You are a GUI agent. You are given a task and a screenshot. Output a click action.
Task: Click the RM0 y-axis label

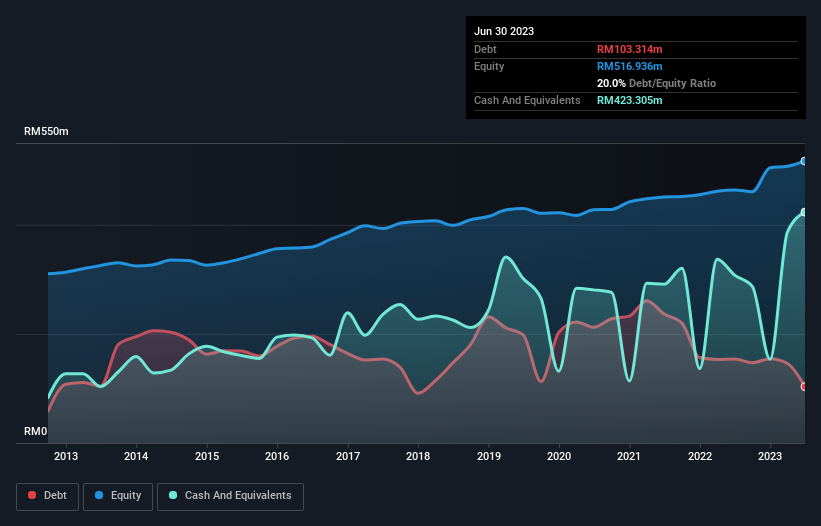coord(36,431)
